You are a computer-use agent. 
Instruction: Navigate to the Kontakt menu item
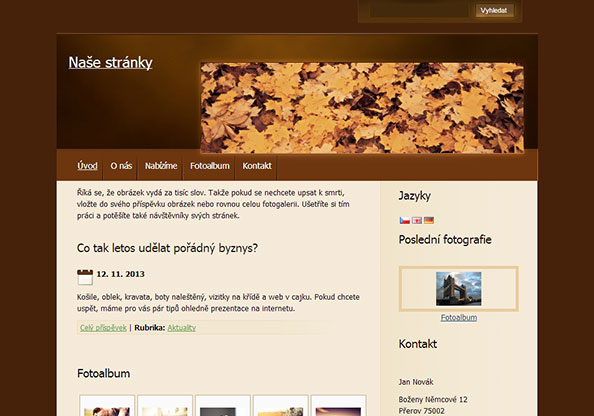pos(257,166)
